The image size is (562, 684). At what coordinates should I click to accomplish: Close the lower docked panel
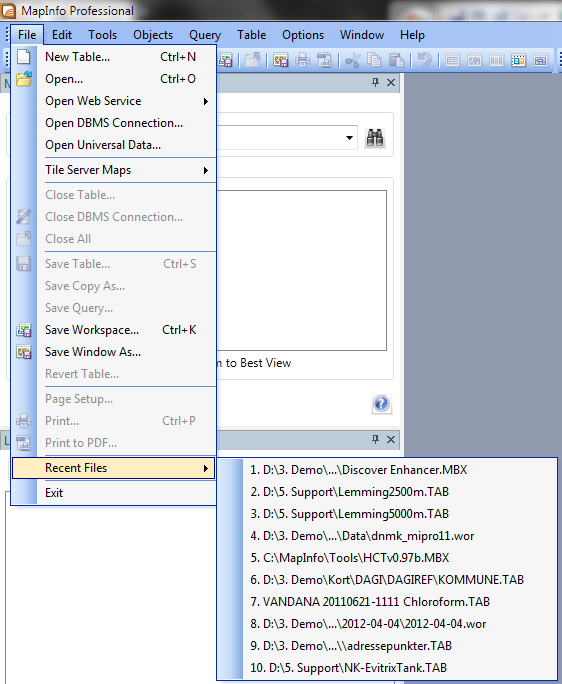tap(391, 439)
